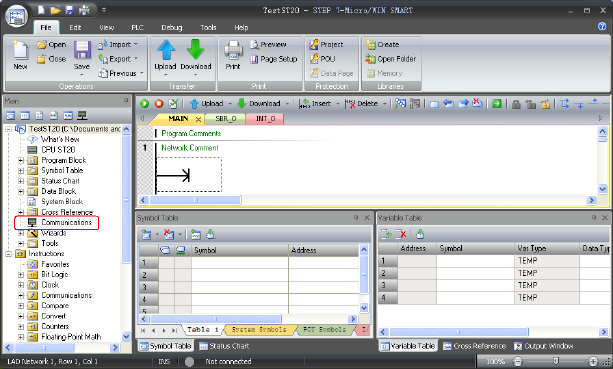The height and width of the screenshot is (369, 613).
Task: Open Page Setup dialog
Action: pyautogui.click(x=274, y=59)
